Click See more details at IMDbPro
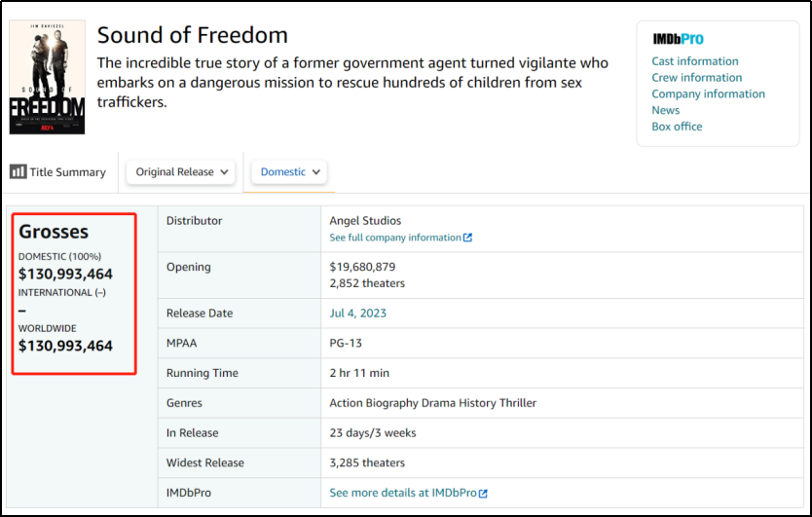 [x=402, y=494]
